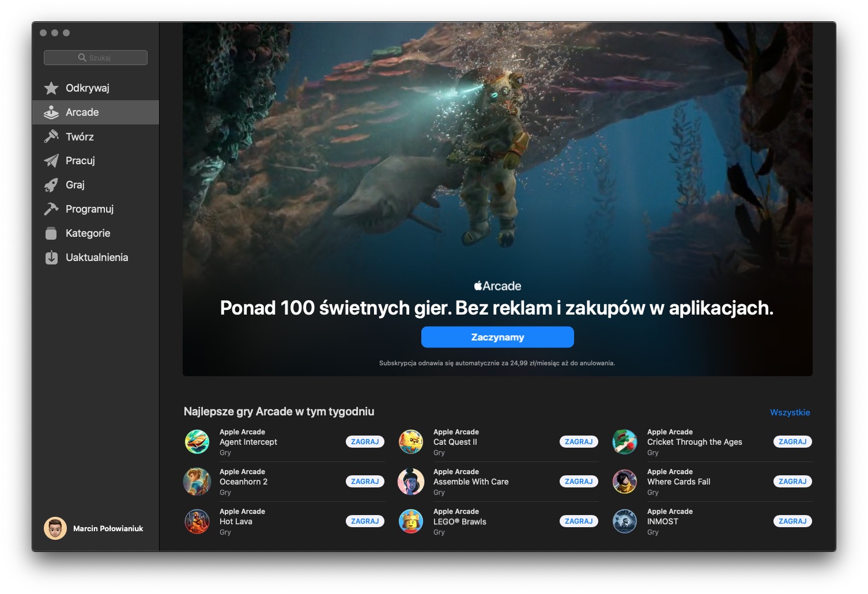Click the Arcade joystick icon in sidebar
Image resolution: width=868 pixels, height=594 pixels.
click(x=51, y=112)
